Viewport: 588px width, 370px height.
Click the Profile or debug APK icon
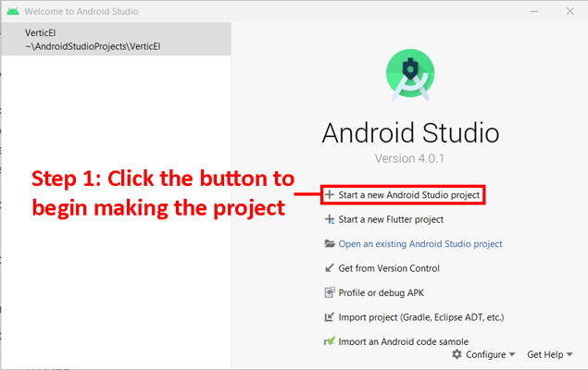point(330,292)
